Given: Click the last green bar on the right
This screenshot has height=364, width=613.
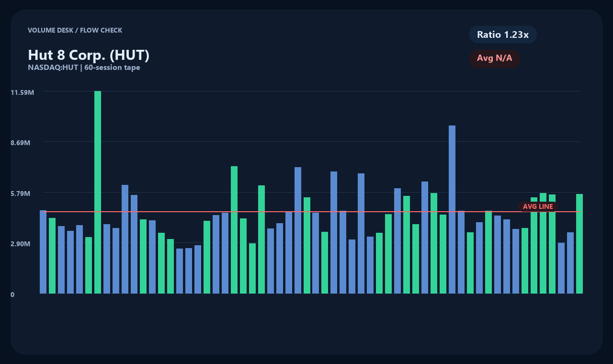Looking at the screenshot, I should tap(579, 244).
